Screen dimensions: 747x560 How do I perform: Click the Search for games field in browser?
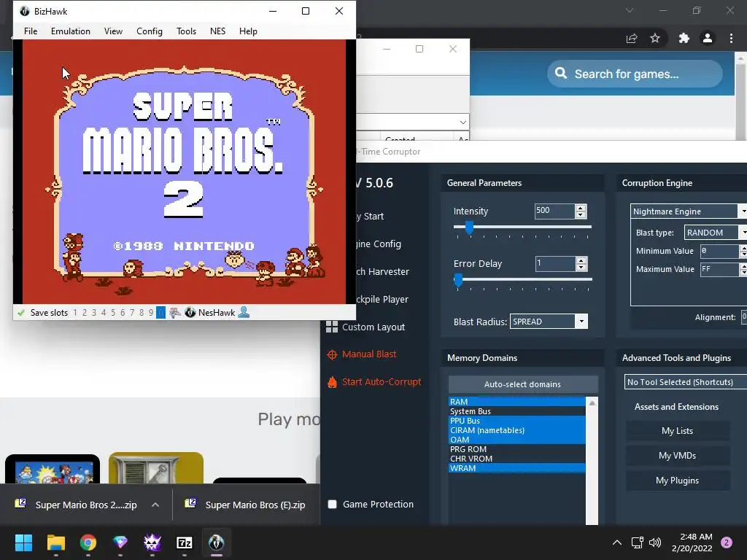(635, 74)
